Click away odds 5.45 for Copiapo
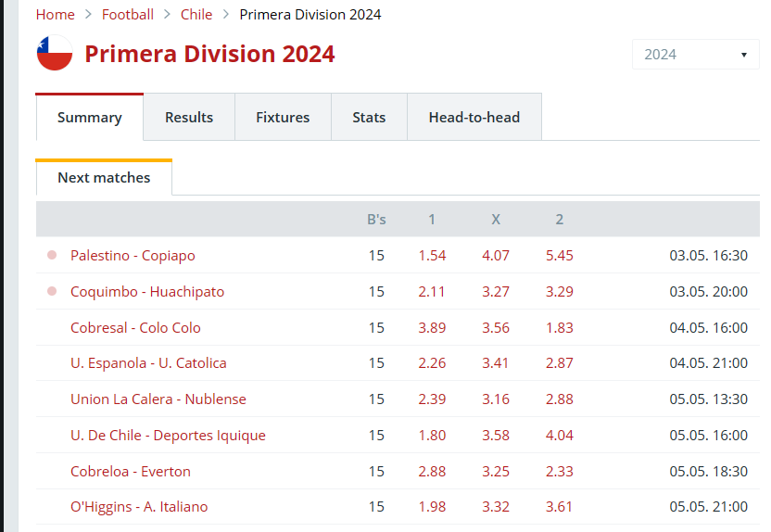 pos(559,255)
